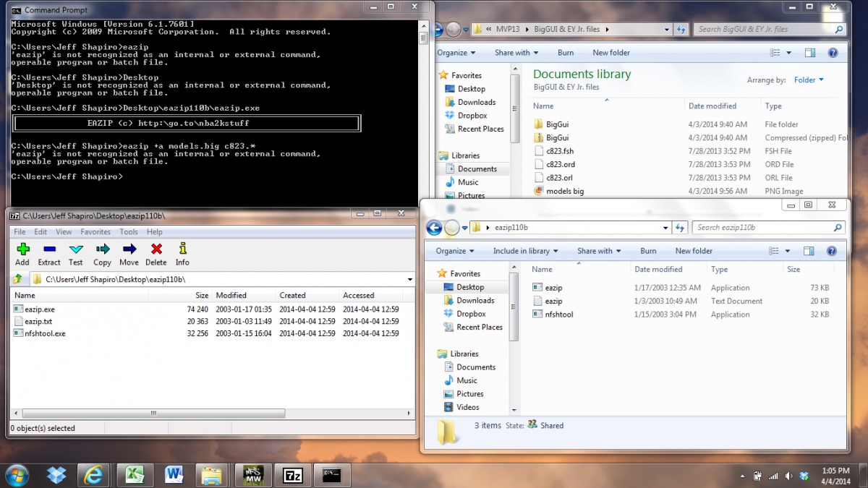Open the Start menu orb
Screen dimensions: 868x488
17,475
